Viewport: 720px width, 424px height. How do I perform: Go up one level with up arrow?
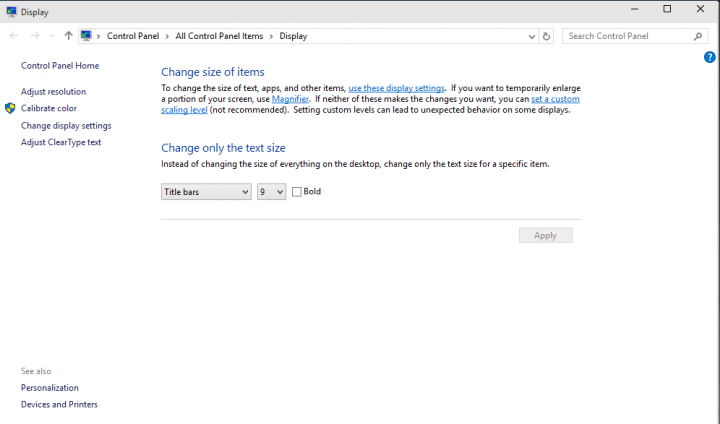coord(68,36)
